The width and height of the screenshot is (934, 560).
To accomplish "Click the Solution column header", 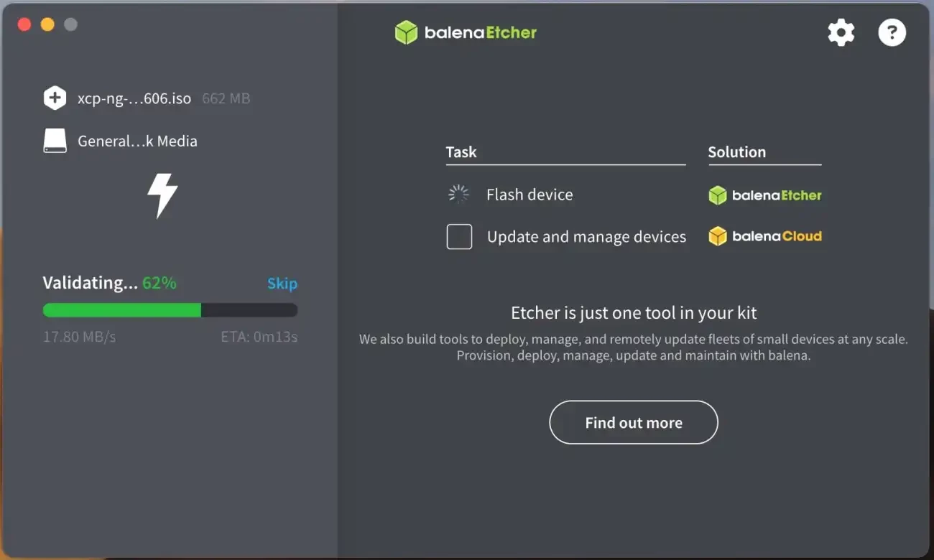I will (737, 152).
